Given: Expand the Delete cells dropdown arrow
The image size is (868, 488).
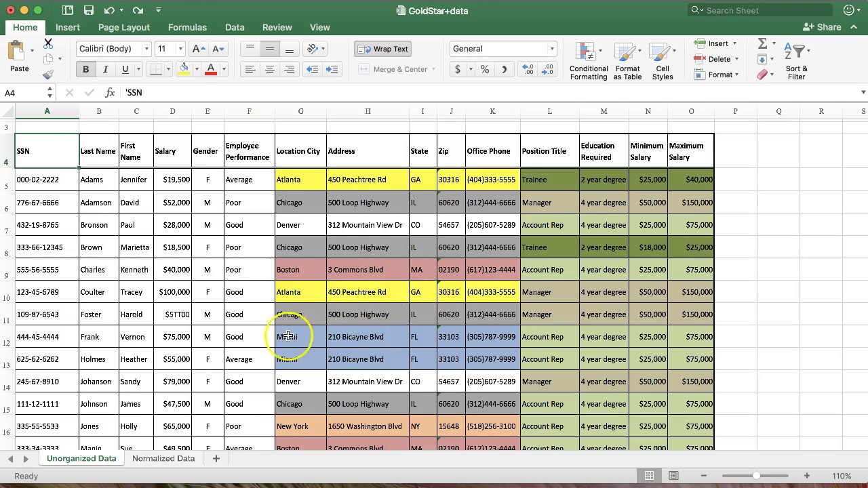Looking at the screenshot, I should point(736,59).
